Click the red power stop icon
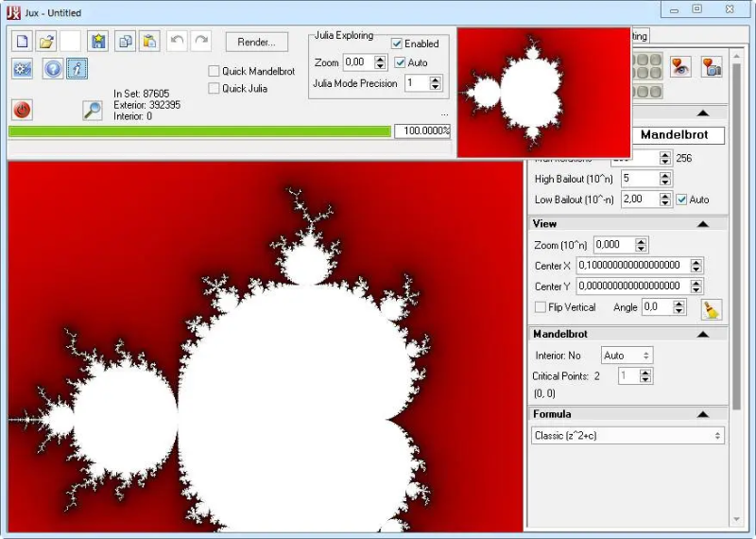The width and height of the screenshot is (756, 539). coord(22,110)
